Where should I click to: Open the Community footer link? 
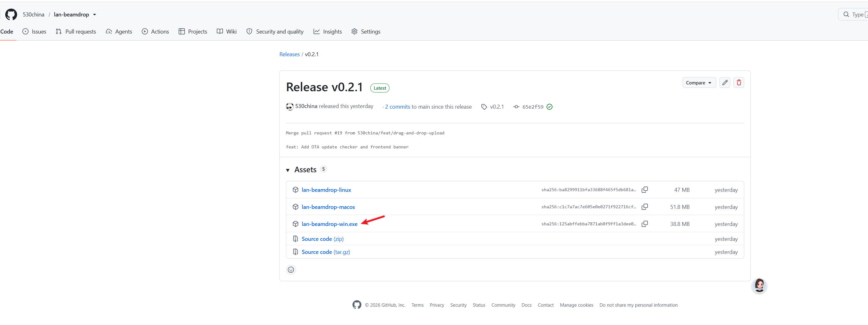point(503,305)
